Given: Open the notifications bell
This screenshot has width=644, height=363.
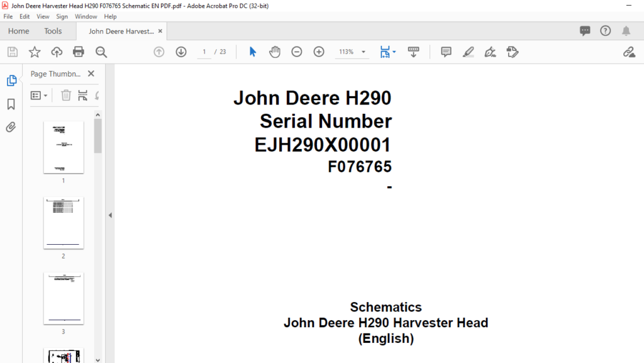Looking at the screenshot, I should (x=626, y=31).
